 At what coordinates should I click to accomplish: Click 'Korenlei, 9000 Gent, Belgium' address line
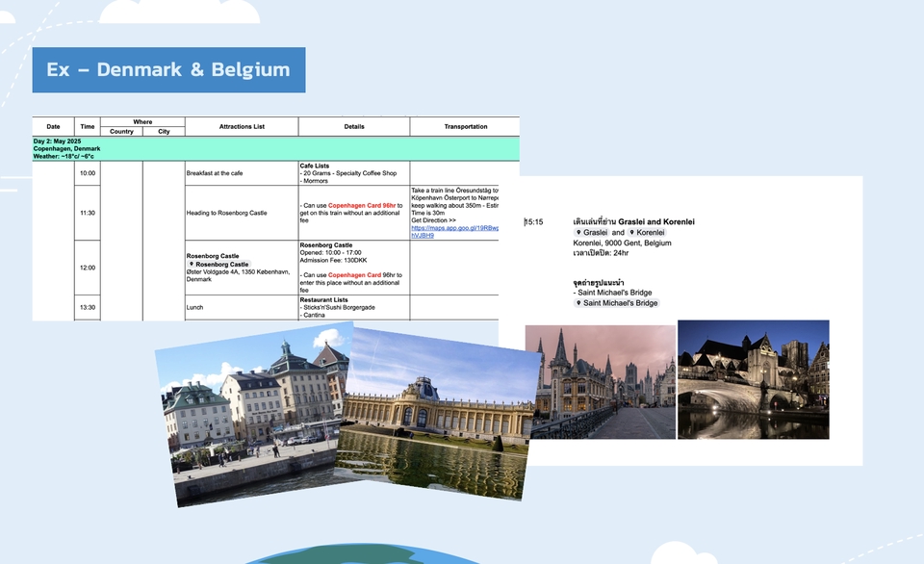click(x=623, y=243)
